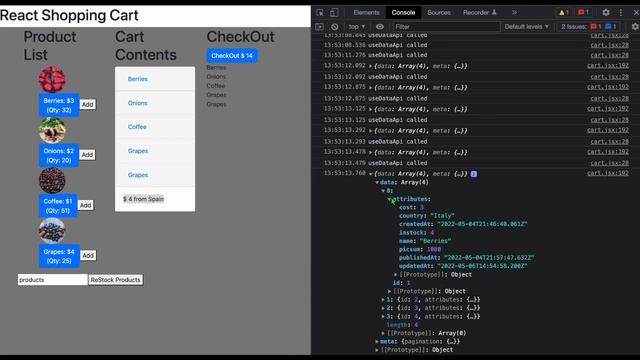
Task: Open Berries item in Cart Contents
Action: point(138,79)
